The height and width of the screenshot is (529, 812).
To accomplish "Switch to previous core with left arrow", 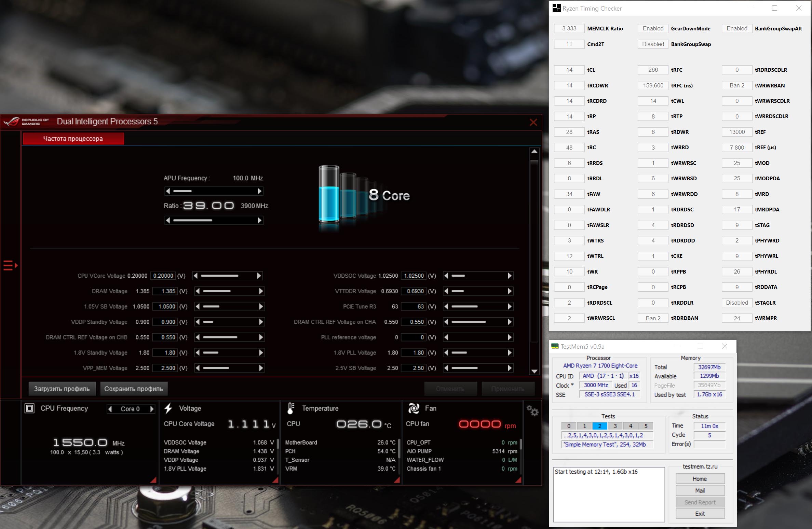I will tap(110, 409).
